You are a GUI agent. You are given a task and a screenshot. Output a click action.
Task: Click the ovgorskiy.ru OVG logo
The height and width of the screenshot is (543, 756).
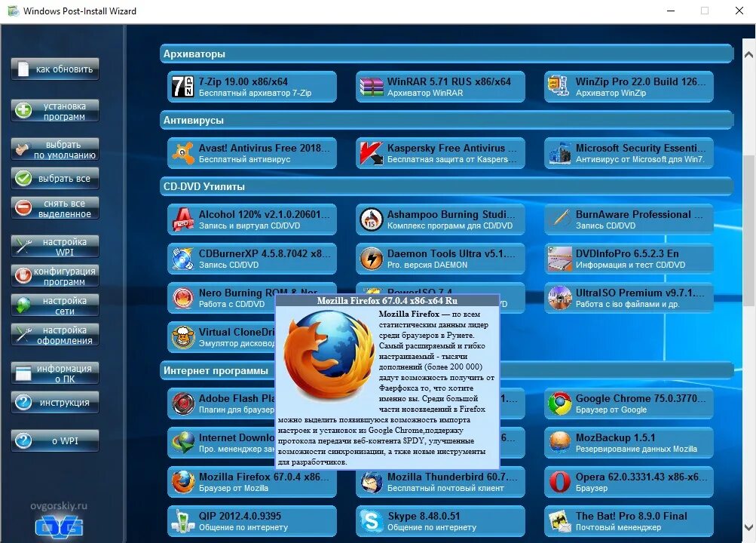(59, 526)
